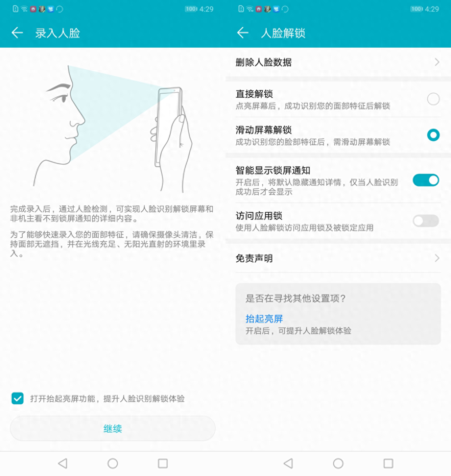Enable the 访问应用锁 switch

426,221
